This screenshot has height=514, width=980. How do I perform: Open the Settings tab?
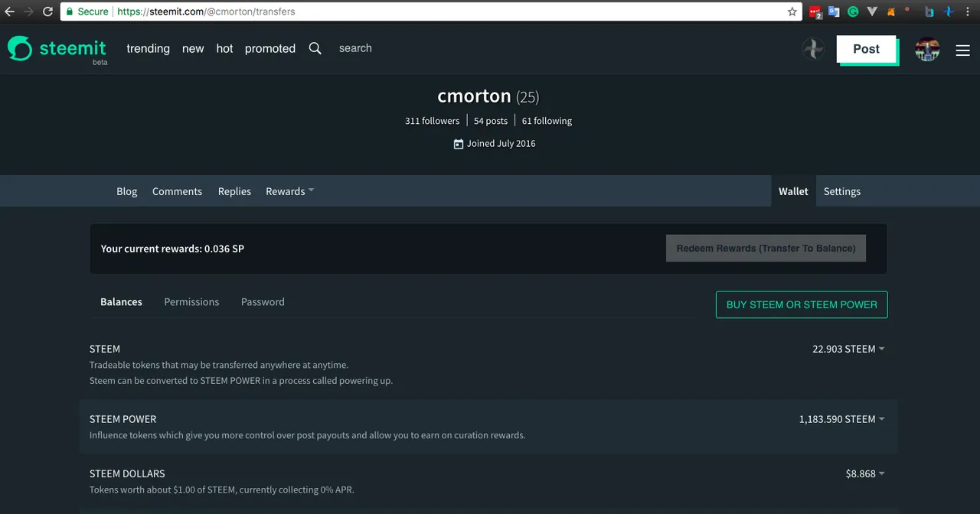click(x=842, y=191)
